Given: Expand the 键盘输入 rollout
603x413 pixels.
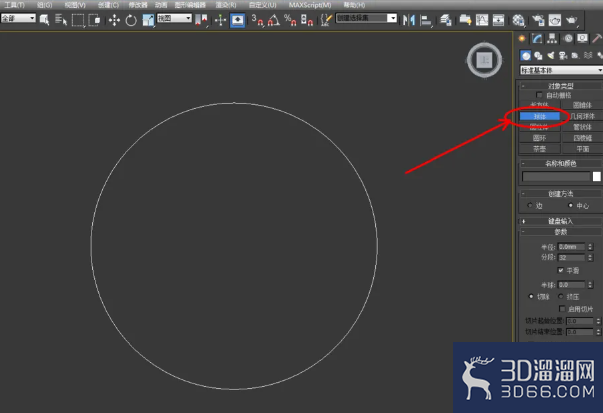Looking at the screenshot, I should [x=561, y=221].
